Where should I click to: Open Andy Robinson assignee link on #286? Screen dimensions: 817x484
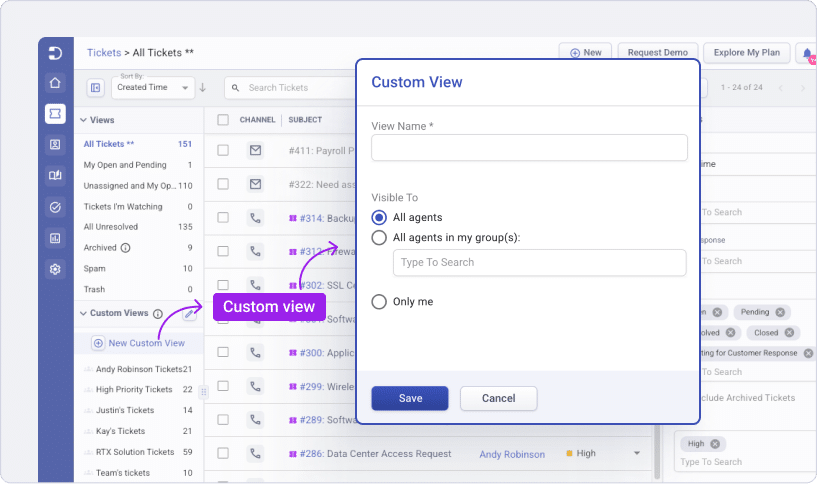coord(512,454)
